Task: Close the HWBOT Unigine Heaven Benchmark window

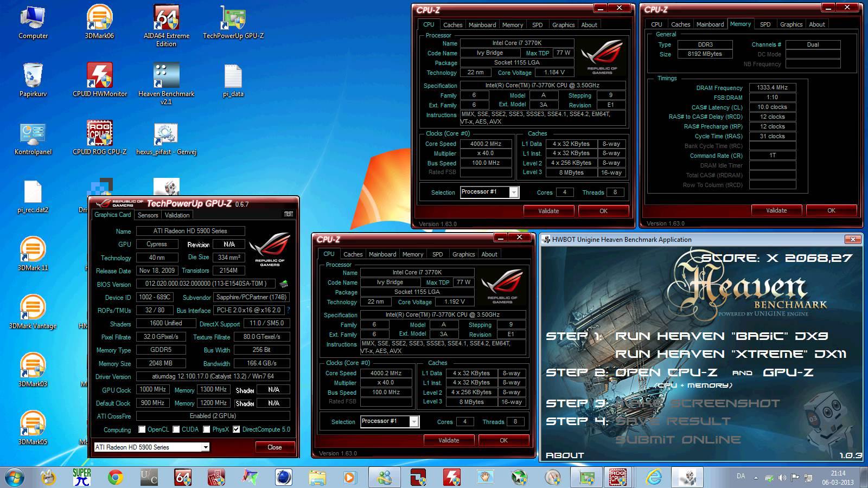Action: pyautogui.click(x=853, y=239)
